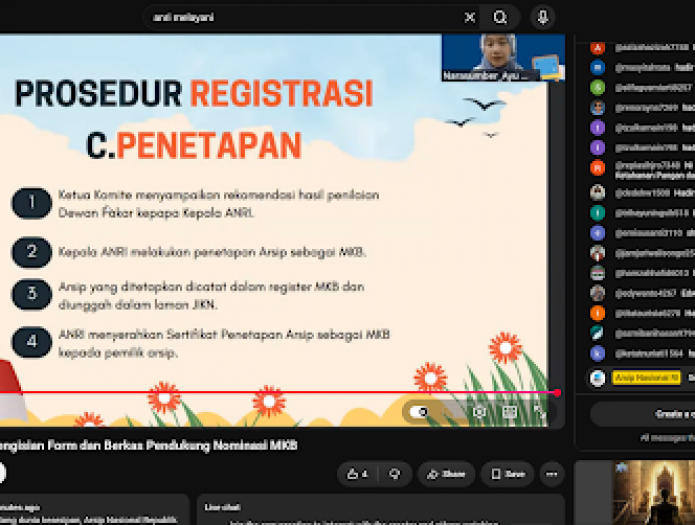Viewport: 695px width, 525px height.
Task: Click the presenter webcam thumbnail in the video
Action: [503, 58]
